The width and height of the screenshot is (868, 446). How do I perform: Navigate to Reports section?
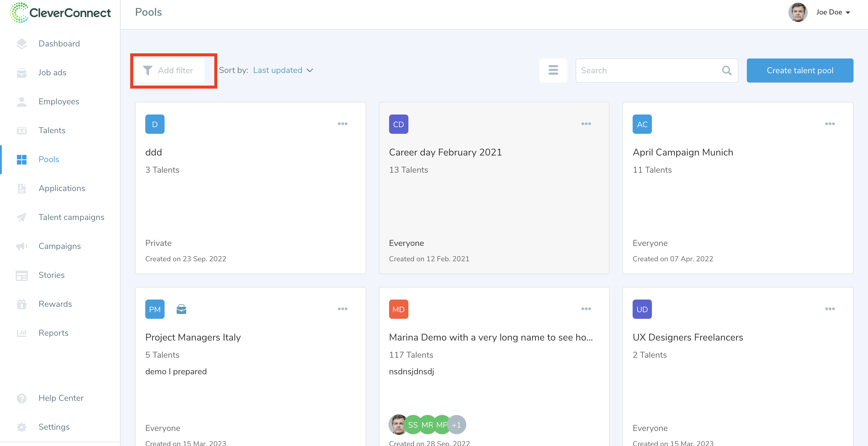click(x=53, y=333)
